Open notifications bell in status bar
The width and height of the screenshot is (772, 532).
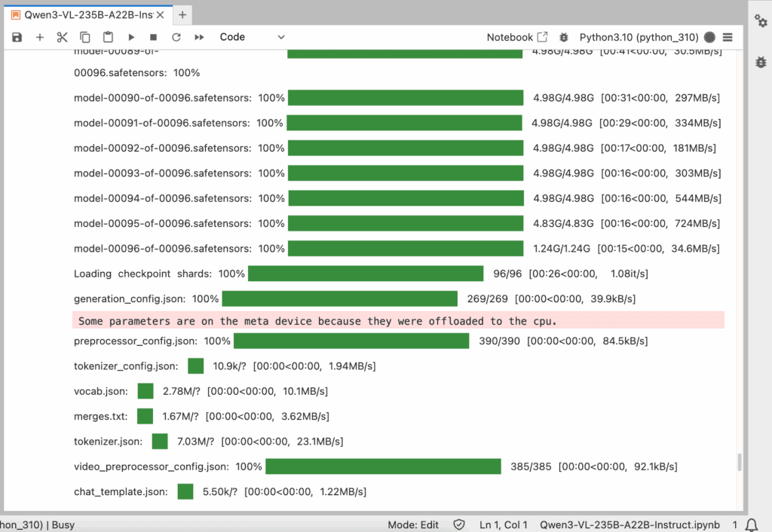[x=751, y=524]
